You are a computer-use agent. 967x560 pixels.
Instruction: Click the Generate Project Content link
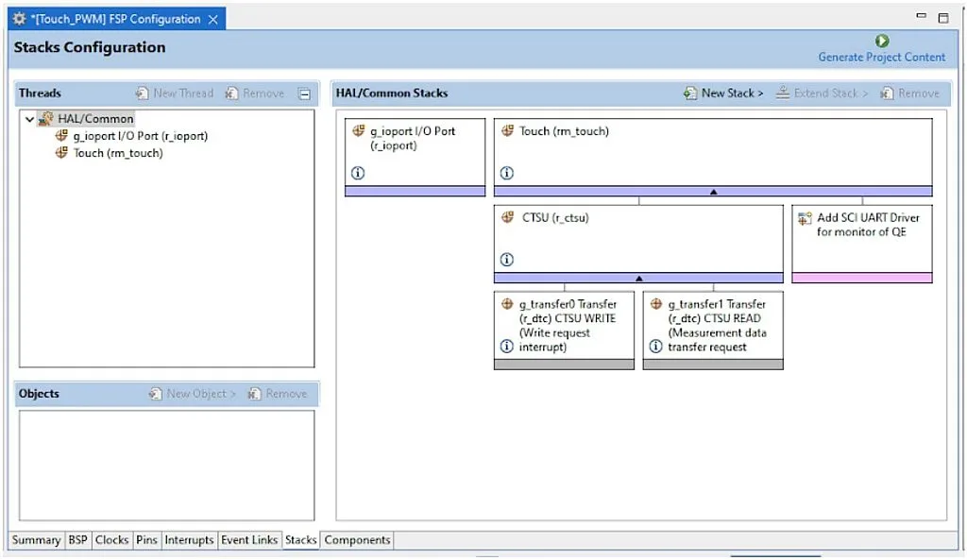880,57
